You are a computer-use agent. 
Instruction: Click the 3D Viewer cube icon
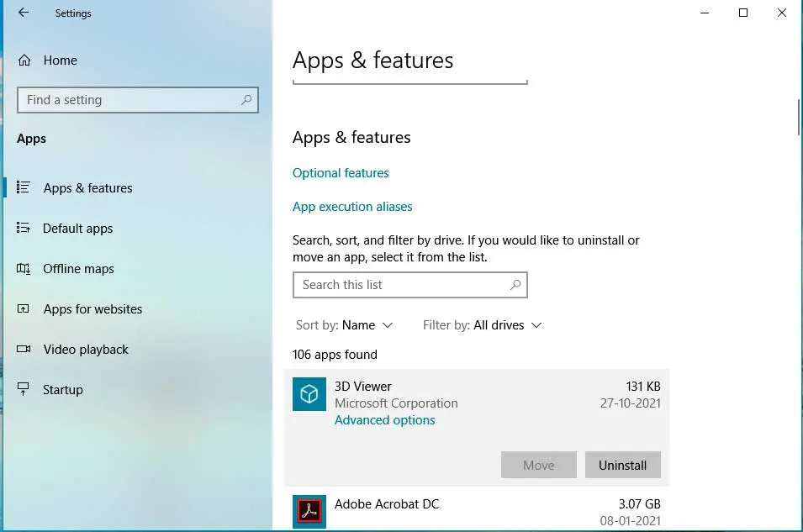click(309, 394)
